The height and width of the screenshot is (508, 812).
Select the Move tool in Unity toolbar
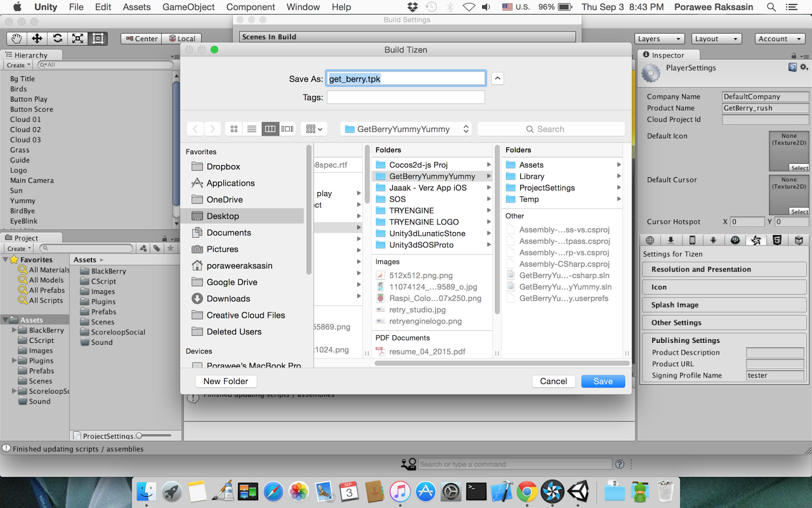click(37, 39)
